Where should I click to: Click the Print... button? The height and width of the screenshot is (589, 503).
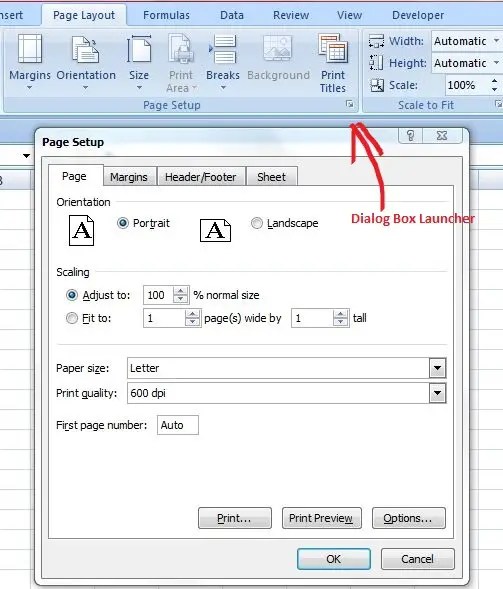click(x=234, y=518)
